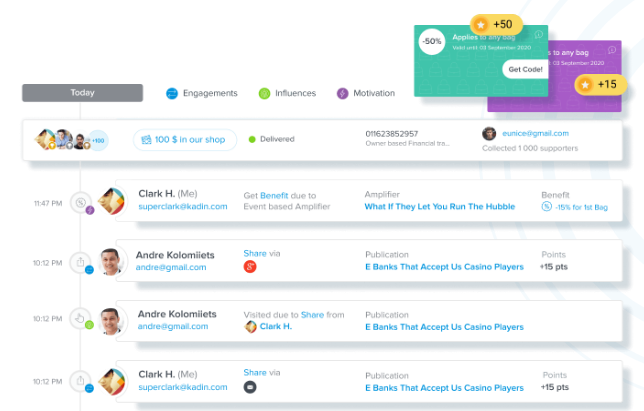Click the red Google+ share icon

251,267
